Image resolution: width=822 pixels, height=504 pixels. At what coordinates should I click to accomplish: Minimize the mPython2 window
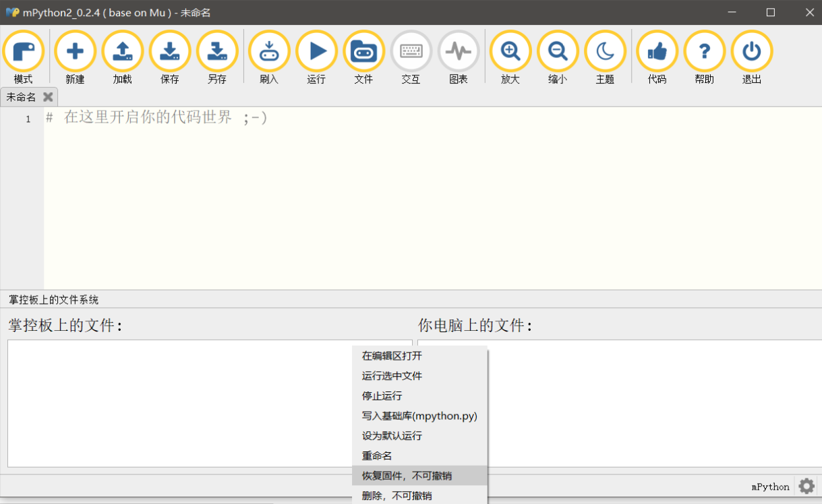(x=731, y=12)
